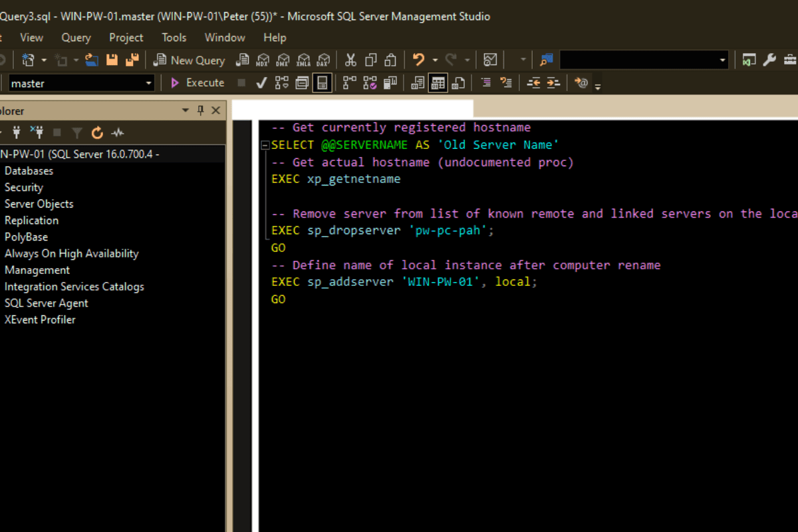
Task: Click the Activity Monitor pulse icon
Action: (118, 132)
